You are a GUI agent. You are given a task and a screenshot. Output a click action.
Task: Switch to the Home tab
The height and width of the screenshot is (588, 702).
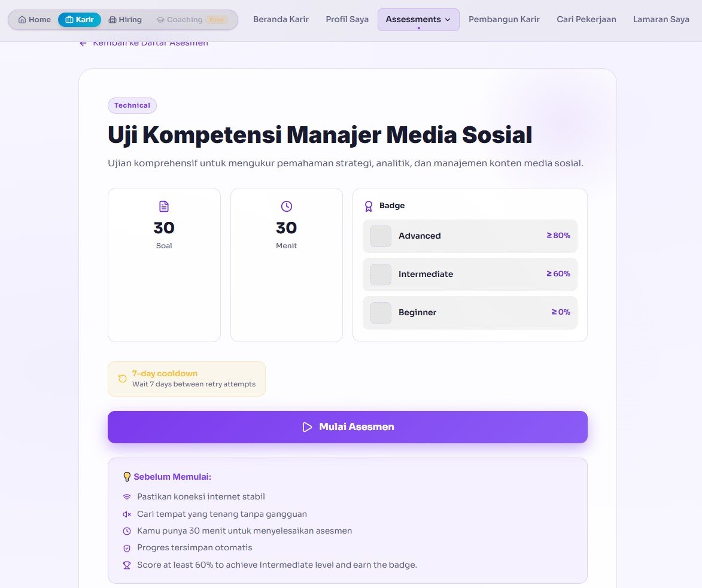point(35,20)
